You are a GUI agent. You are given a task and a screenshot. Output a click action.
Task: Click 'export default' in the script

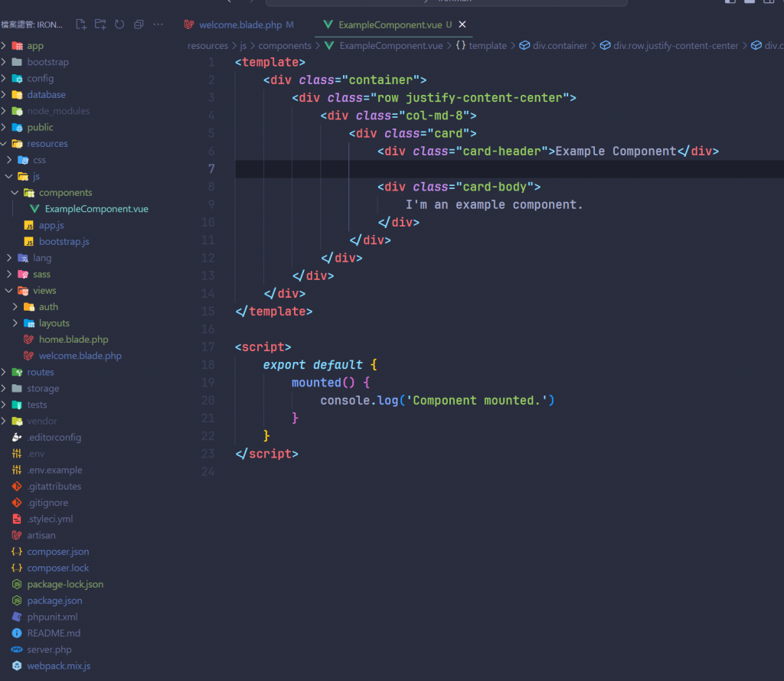(312, 365)
